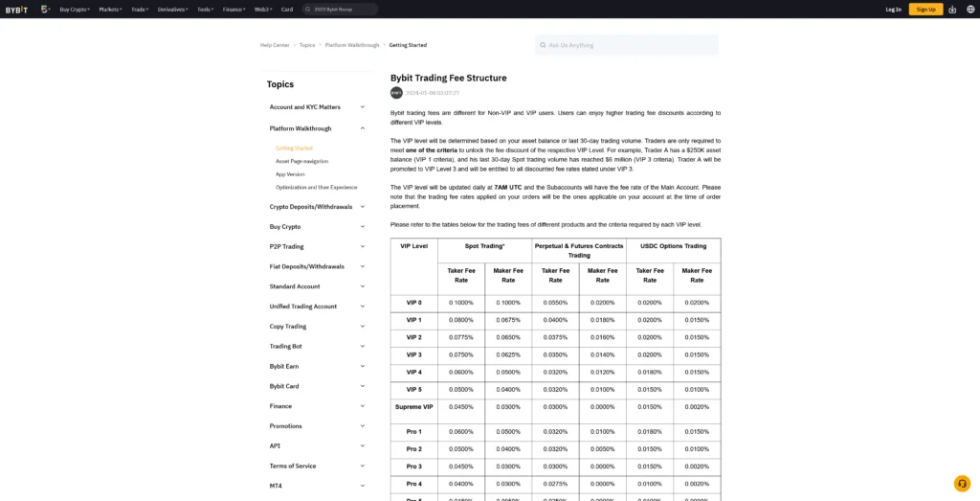Expand Unified Trading Account topic
This screenshot has width=980, height=501.
tap(317, 307)
